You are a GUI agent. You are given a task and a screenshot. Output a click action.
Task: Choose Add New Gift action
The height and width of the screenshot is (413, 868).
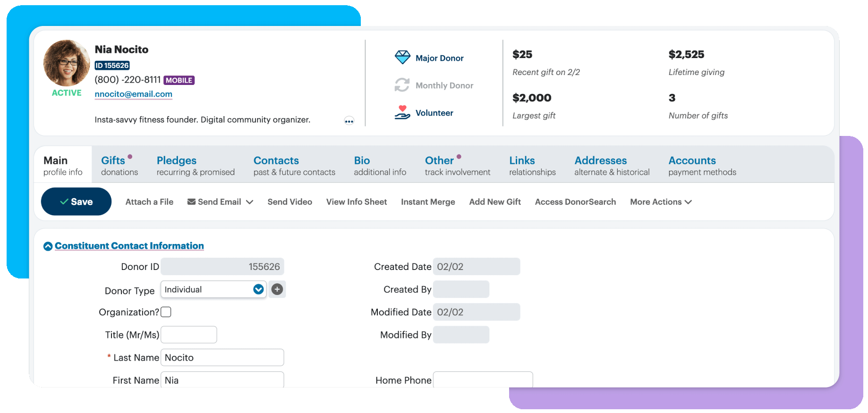[x=494, y=202]
